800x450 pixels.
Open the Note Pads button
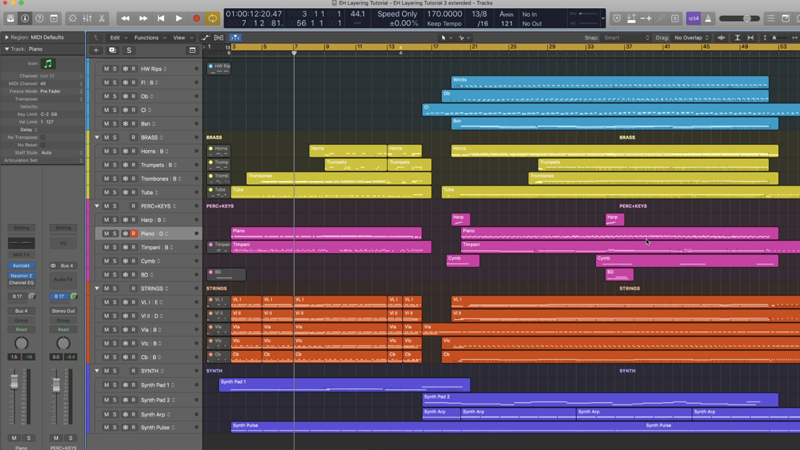tap(786, 18)
